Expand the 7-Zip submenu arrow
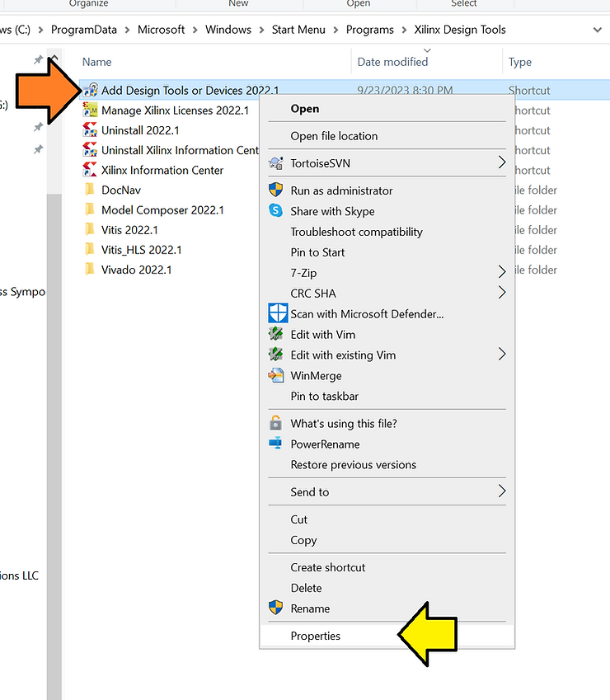This screenshot has width=610, height=700. point(501,273)
